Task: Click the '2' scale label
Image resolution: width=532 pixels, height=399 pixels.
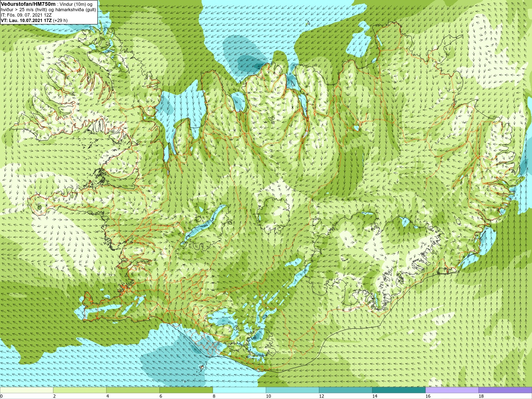Action: point(54,396)
